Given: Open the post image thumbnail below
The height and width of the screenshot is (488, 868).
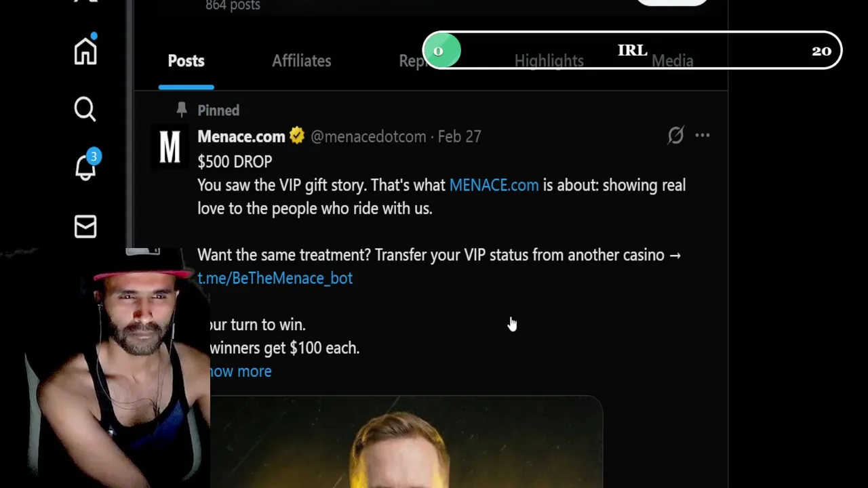Looking at the screenshot, I should [406, 442].
